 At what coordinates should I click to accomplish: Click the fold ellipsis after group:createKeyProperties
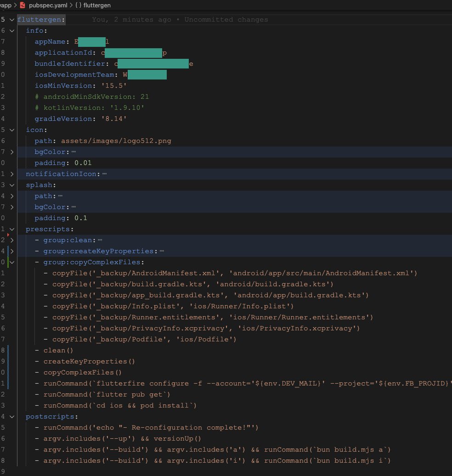tap(162, 251)
